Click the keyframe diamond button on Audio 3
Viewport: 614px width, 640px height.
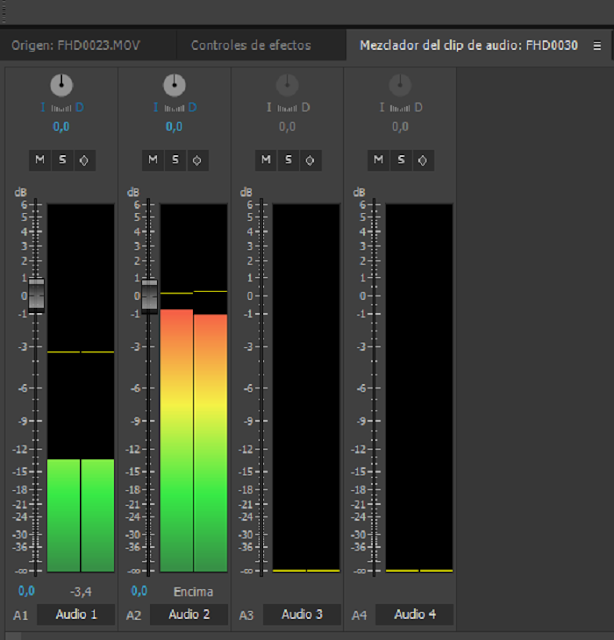[310, 160]
